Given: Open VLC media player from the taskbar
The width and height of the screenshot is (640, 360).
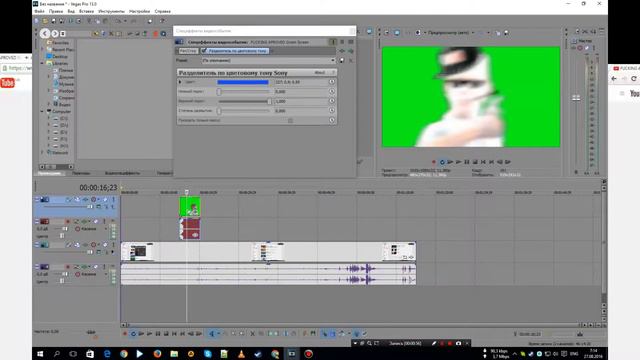Looking at the screenshot, I should 241,354.
